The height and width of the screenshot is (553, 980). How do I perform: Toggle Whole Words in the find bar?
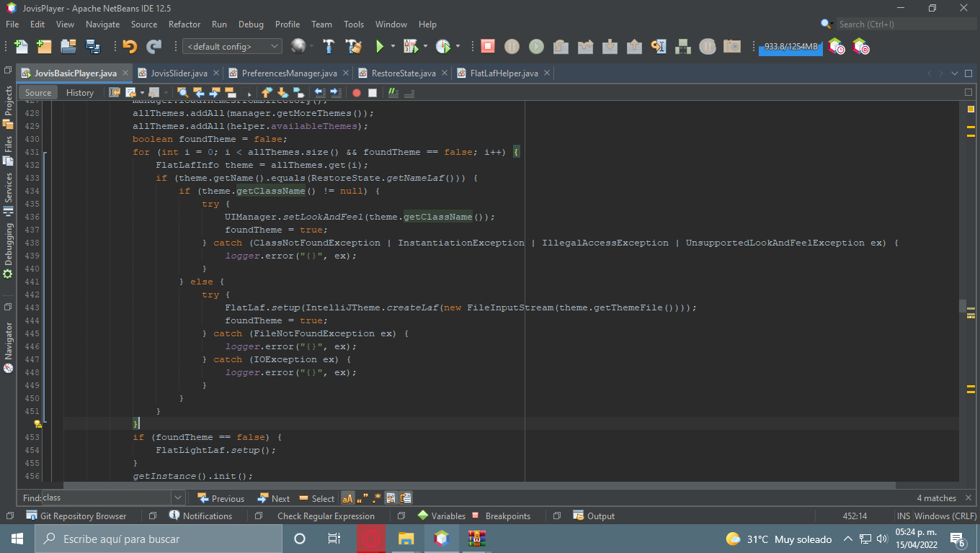pos(362,498)
